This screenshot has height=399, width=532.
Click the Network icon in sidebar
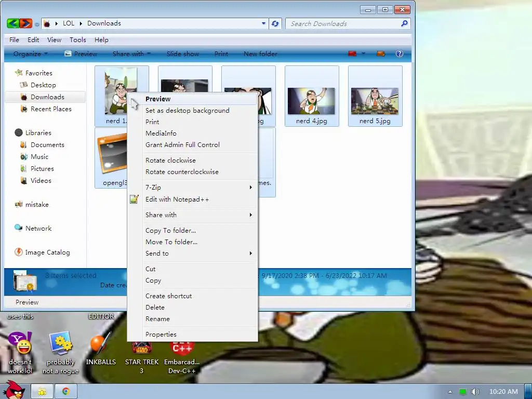pos(19,228)
